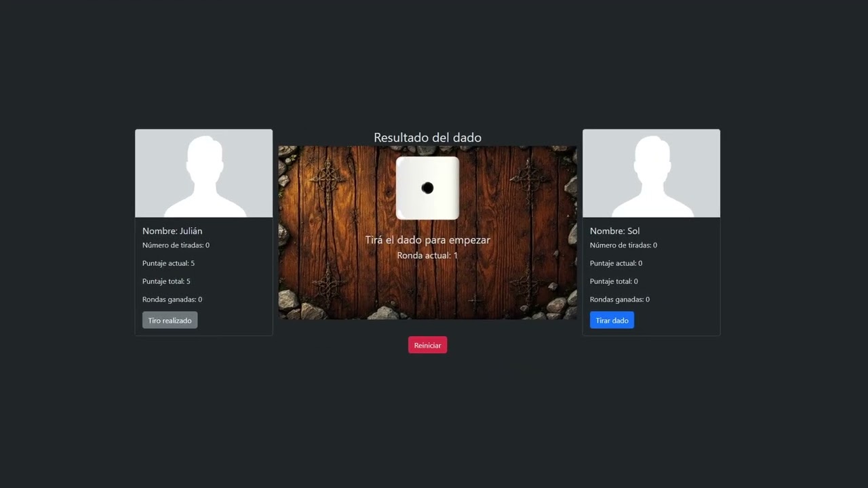Select the Resultado del dado heading
The width and height of the screenshot is (868, 488).
tap(427, 138)
